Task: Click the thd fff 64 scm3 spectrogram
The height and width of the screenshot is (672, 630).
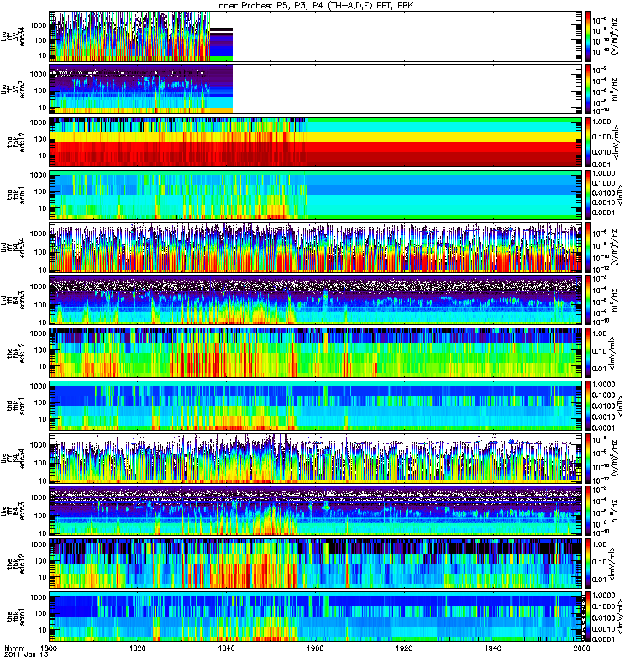Action: (316, 300)
